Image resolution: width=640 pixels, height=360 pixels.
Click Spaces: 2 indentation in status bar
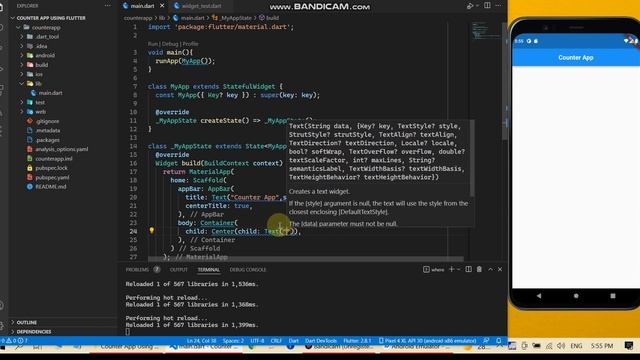point(233,340)
